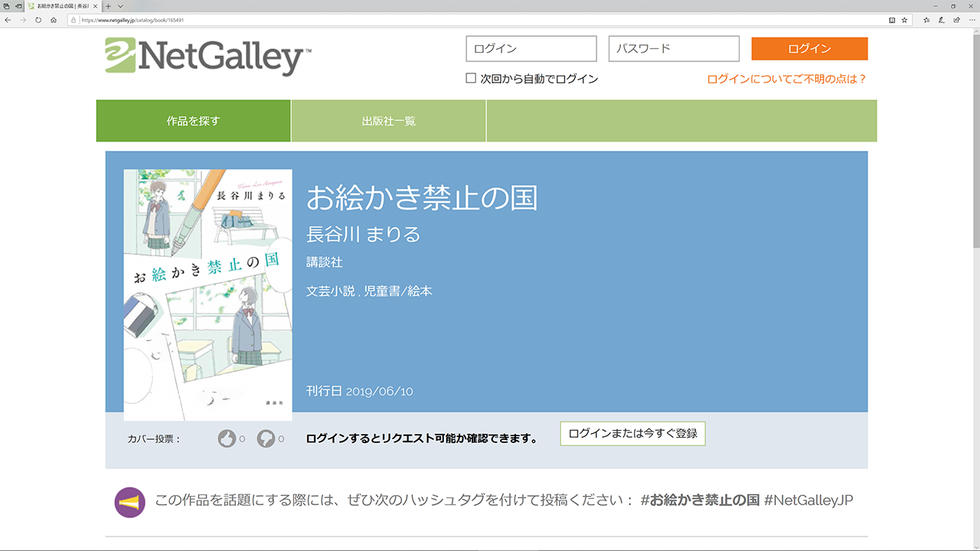Click the orange ログイン button
The width and height of the screenshot is (980, 551).
click(x=809, y=48)
